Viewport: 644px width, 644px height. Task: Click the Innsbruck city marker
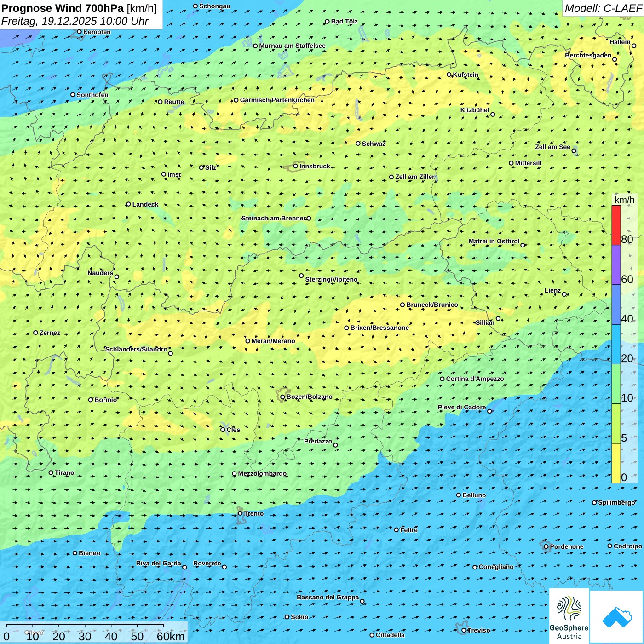(x=296, y=166)
